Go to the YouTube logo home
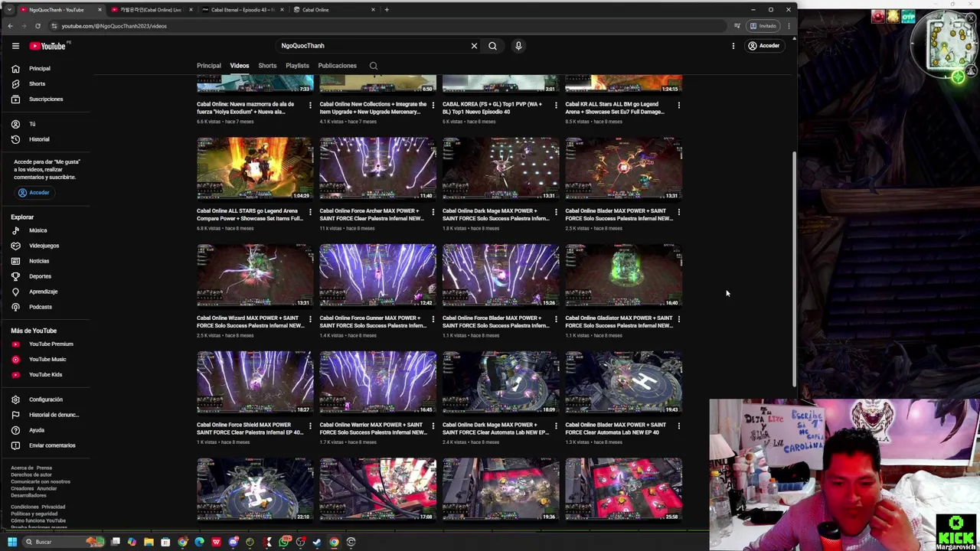The width and height of the screenshot is (980, 551). coord(47,46)
